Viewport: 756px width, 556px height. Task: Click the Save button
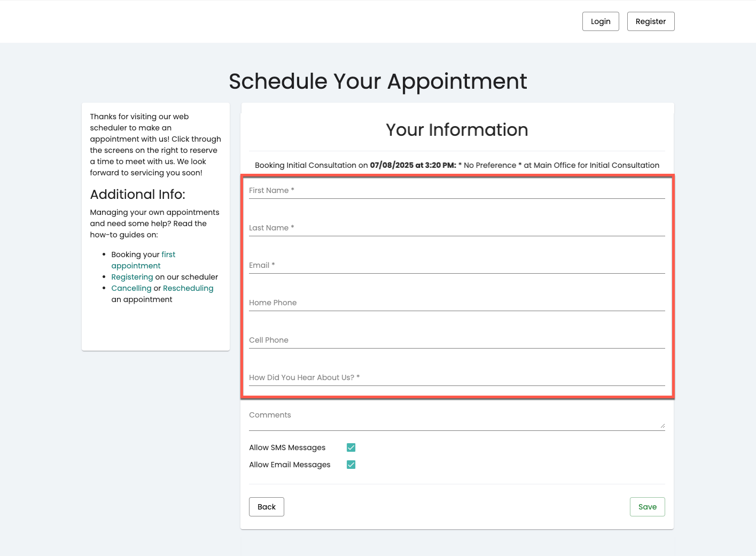pos(647,506)
